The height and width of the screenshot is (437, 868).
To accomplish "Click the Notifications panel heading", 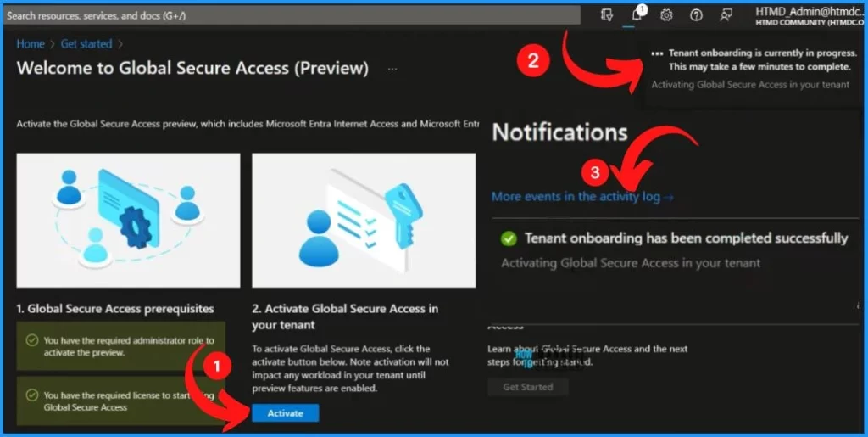I will pos(559,132).
